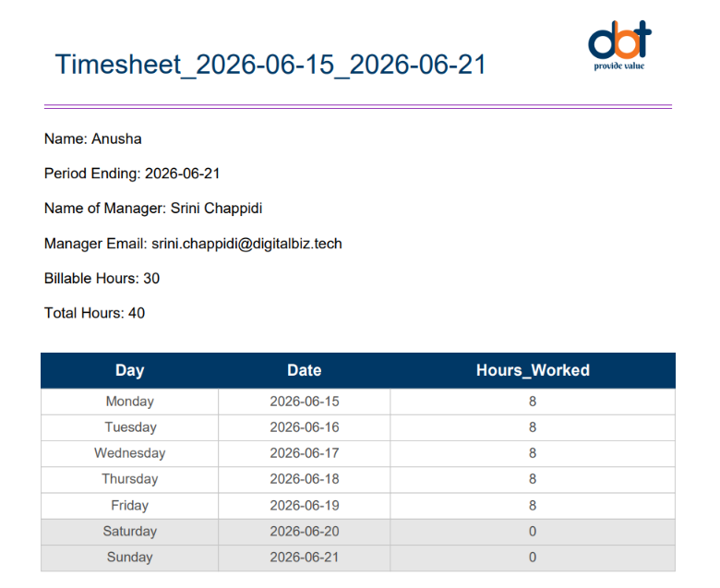The image size is (720, 588).
Task: Click the Hours_Worked column header
Action: coord(533,370)
